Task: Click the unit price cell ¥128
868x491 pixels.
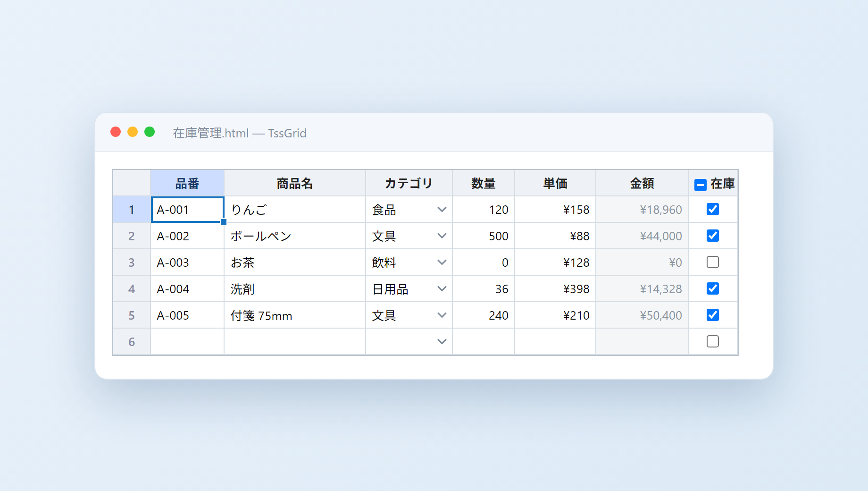Action: [x=555, y=262]
